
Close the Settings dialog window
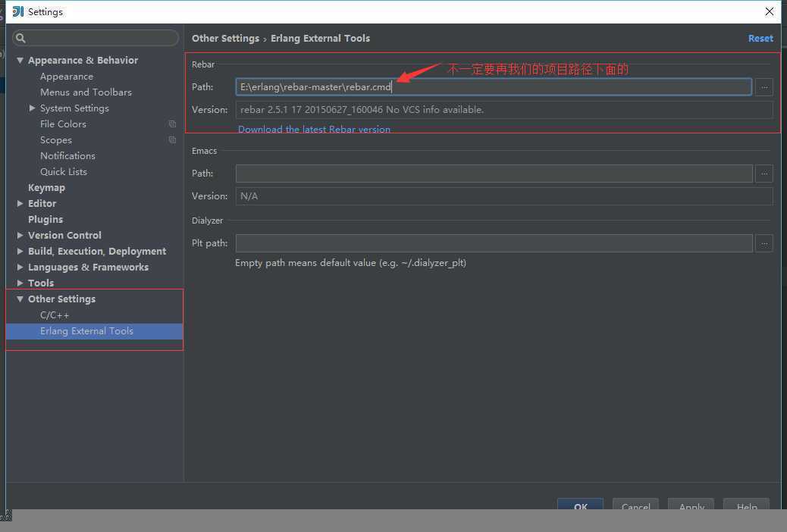point(769,11)
